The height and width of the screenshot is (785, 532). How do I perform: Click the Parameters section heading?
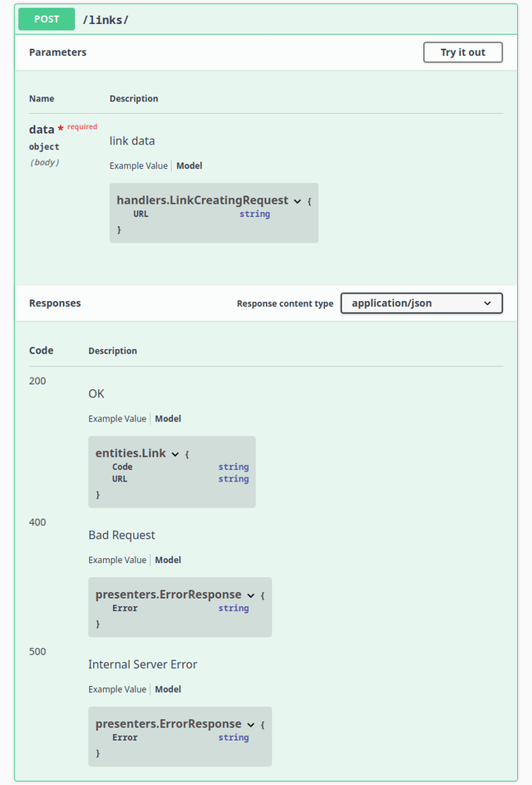pos(57,52)
